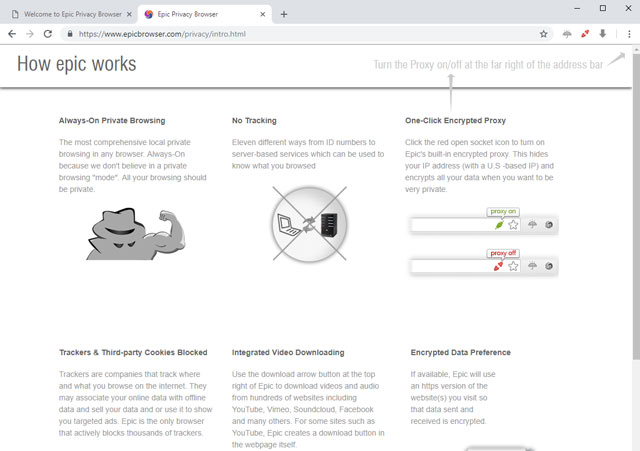Open the browser three-dot menu
The image size is (640, 451).
click(629, 34)
